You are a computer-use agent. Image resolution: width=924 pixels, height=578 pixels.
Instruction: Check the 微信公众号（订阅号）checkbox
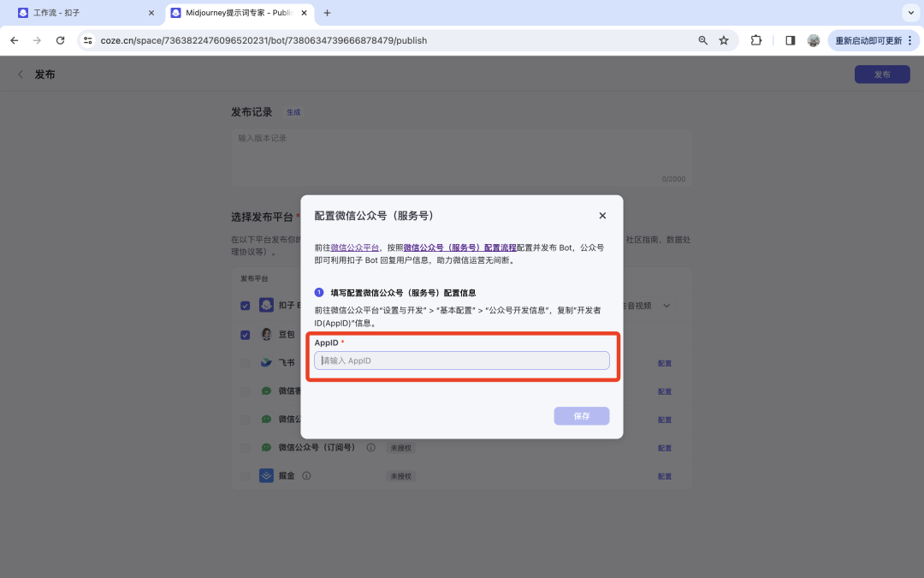(246, 448)
